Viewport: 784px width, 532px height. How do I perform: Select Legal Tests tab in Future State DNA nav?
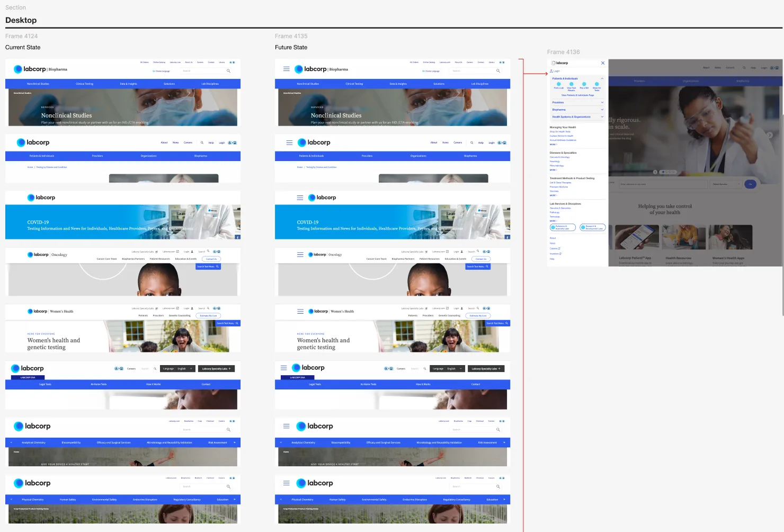click(x=315, y=384)
